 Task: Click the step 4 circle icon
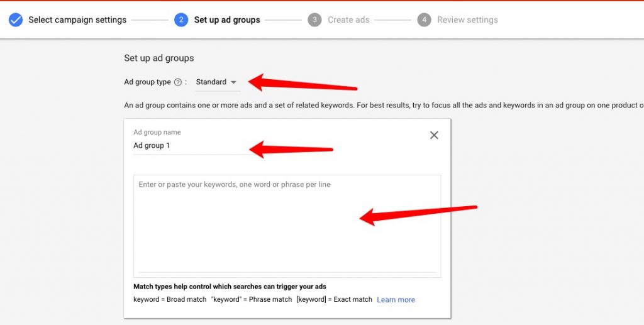[425, 19]
